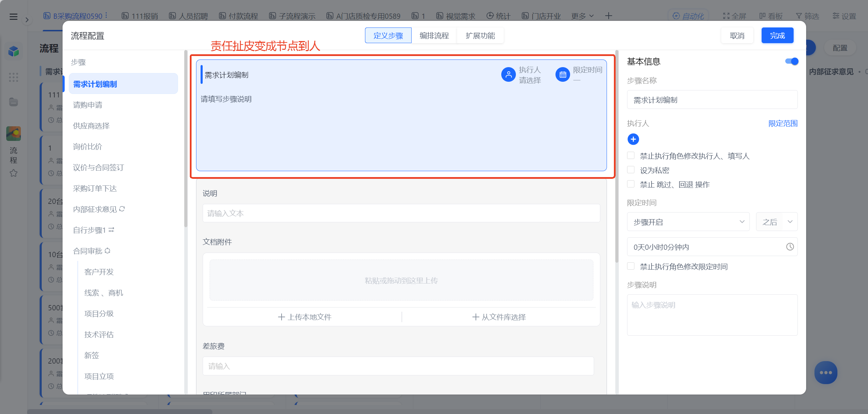Select the 客户开发 sub-step
The image size is (868, 414).
point(99,272)
